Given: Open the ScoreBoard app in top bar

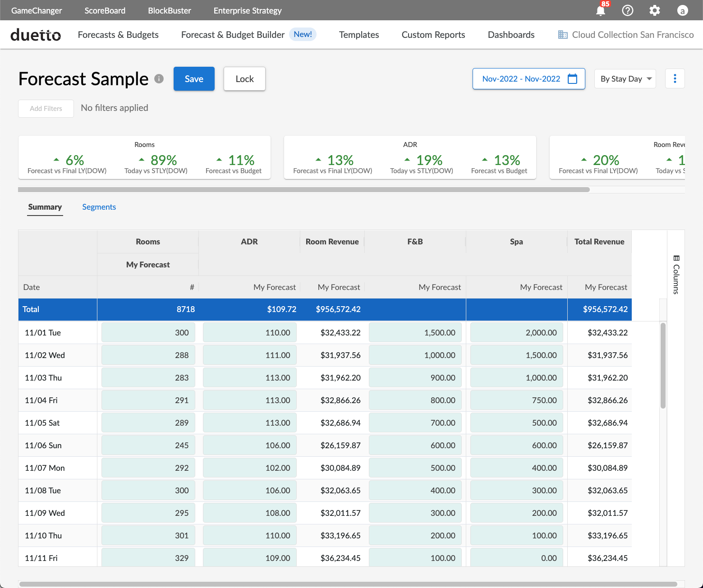Looking at the screenshot, I should pyautogui.click(x=105, y=10).
